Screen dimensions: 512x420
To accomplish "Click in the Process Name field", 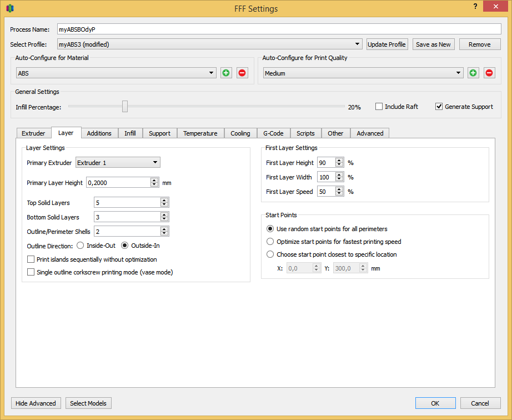I will click(279, 29).
